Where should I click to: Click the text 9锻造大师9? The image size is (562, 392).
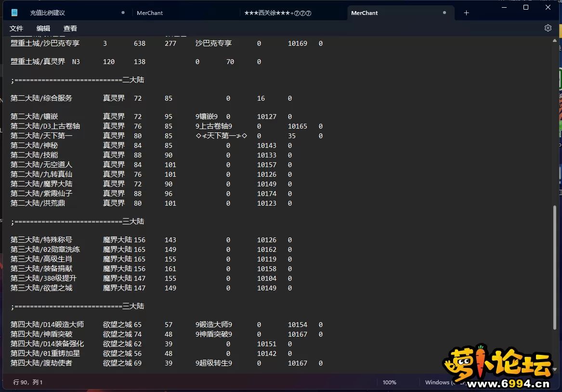point(214,325)
